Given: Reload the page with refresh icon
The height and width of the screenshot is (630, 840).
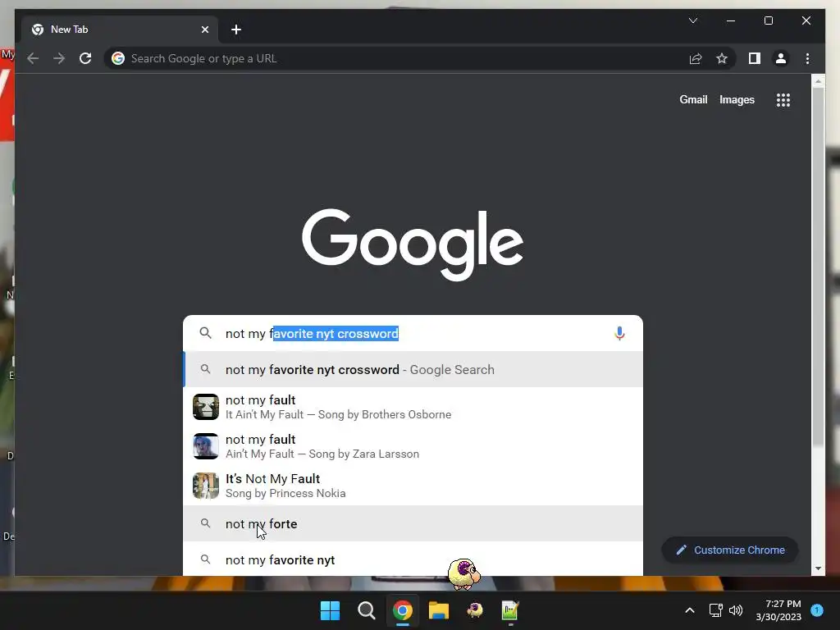Looking at the screenshot, I should coord(85,58).
